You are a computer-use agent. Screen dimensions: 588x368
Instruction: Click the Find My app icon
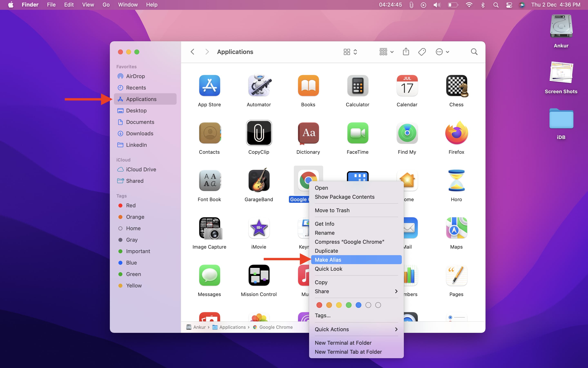pyautogui.click(x=407, y=133)
